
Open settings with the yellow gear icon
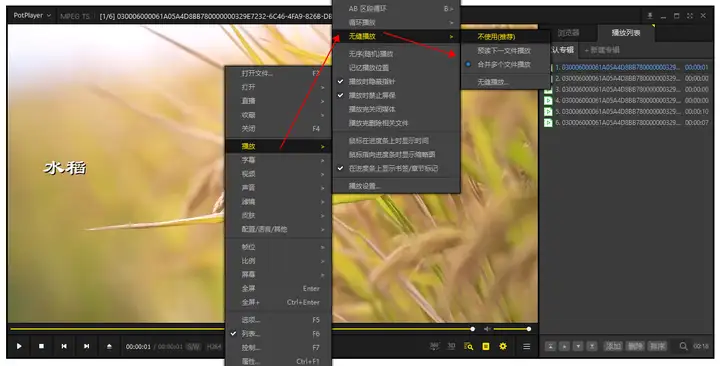tap(503, 346)
